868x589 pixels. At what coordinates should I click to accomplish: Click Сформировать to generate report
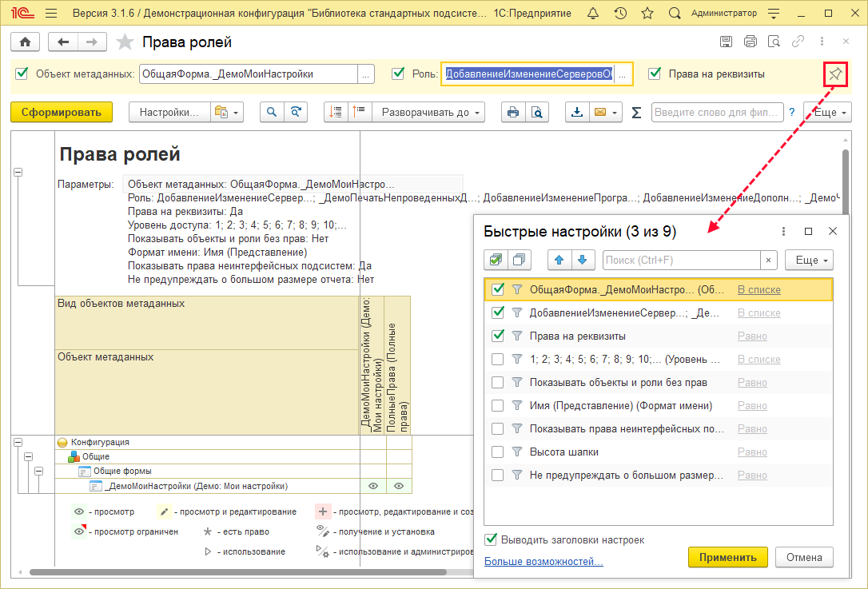click(x=62, y=113)
